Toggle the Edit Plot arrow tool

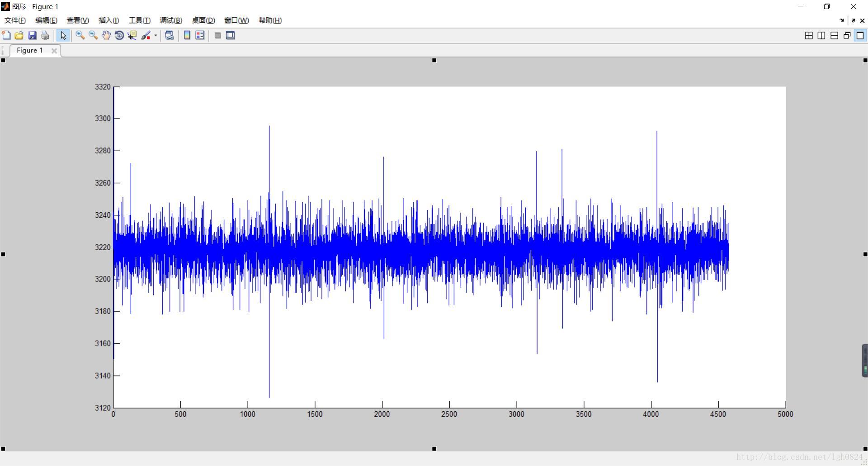pyautogui.click(x=63, y=35)
